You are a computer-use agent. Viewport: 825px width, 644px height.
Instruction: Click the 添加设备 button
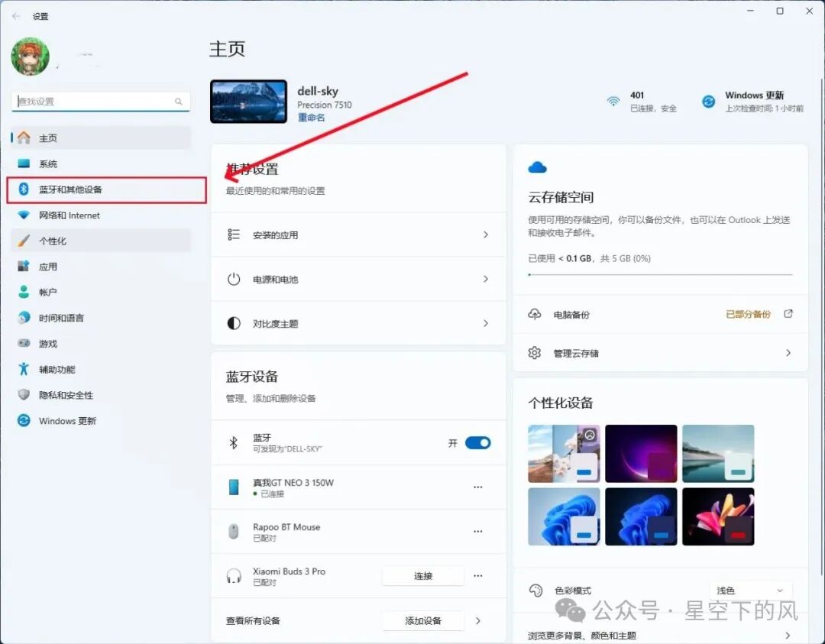point(423,621)
